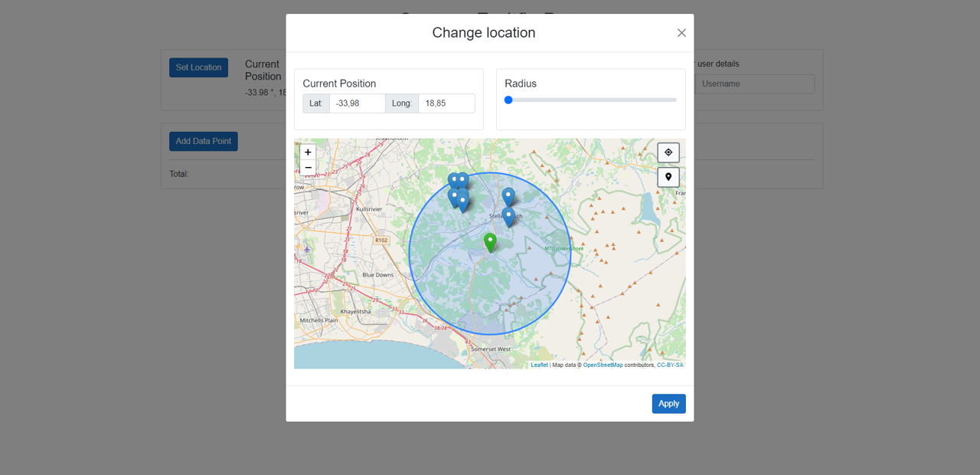Focus the Username field on the background page

[754, 84]
